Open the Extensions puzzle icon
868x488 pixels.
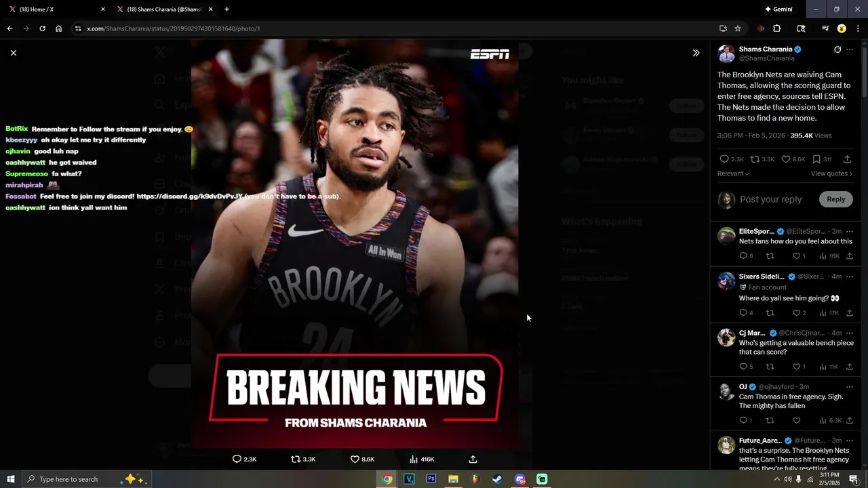click(x=777, y=28)
